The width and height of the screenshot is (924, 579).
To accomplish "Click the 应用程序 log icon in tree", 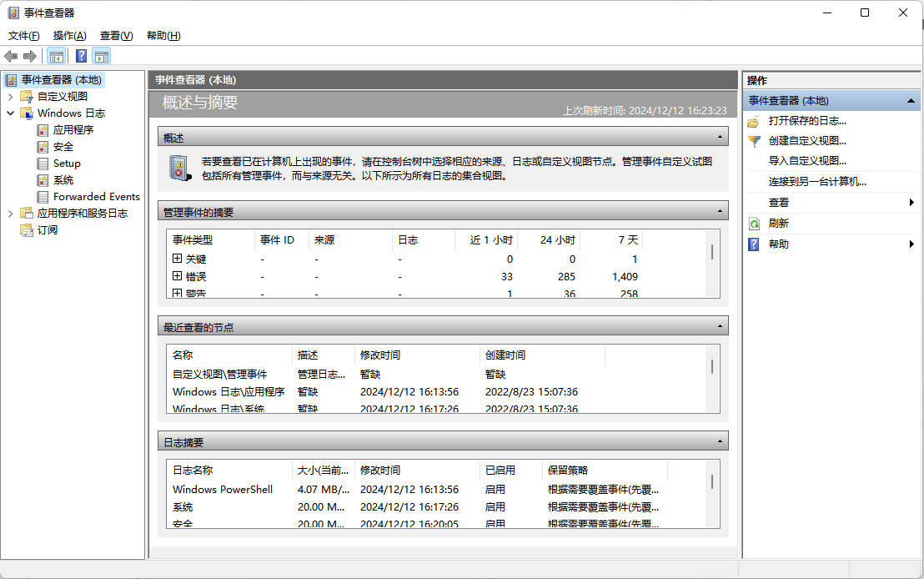I will 43,129.
